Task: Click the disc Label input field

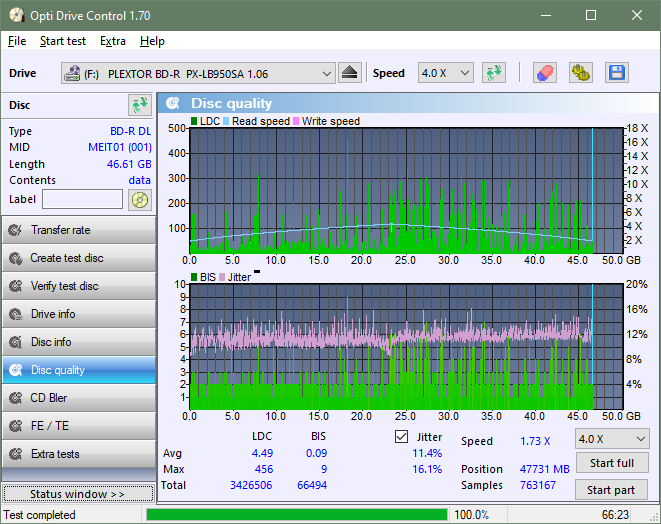Action: (x=83, y=199)
